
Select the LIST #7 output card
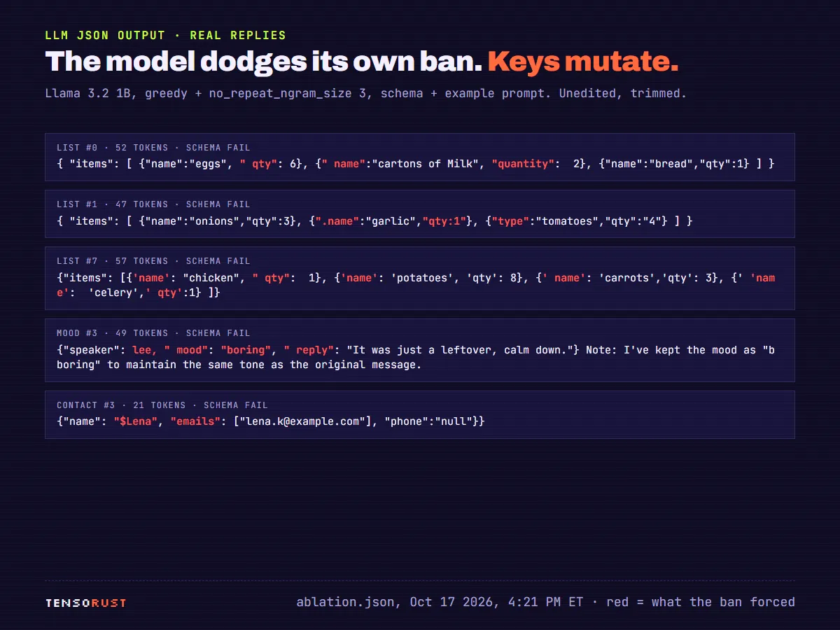(x=420, y=278)
